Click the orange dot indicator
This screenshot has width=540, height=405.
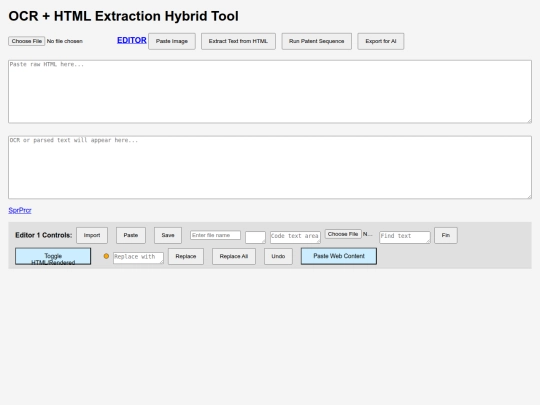click(106, 256)
